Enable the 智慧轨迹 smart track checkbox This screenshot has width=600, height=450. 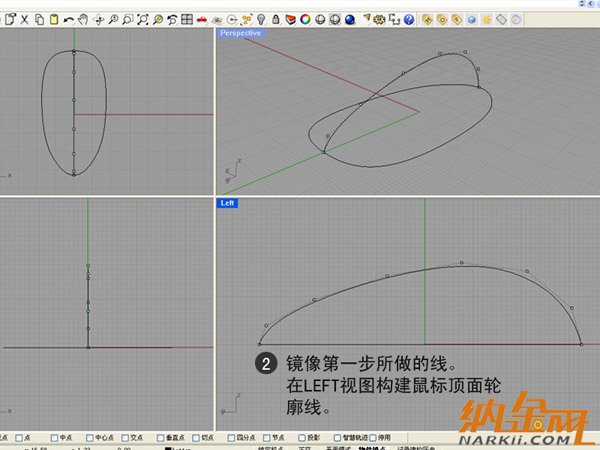point(337,438)
